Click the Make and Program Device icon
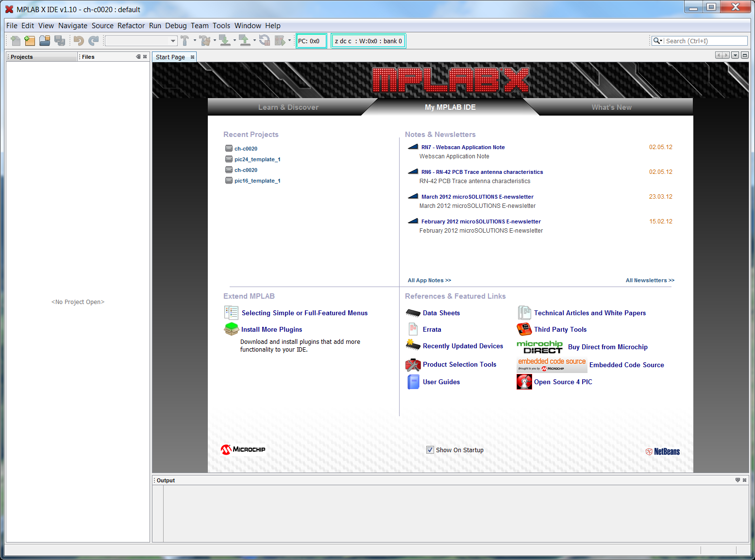The height and width of the screenshot is (560, 755). (225, 41)
